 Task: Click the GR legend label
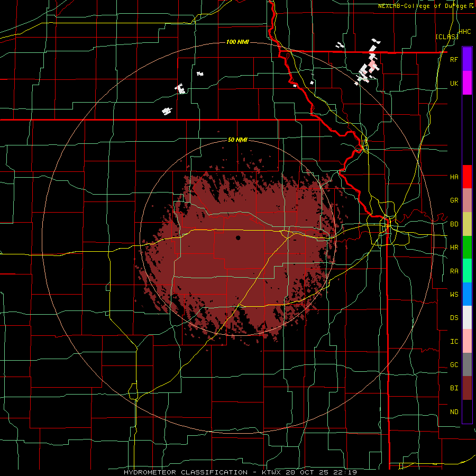(454, 200)
